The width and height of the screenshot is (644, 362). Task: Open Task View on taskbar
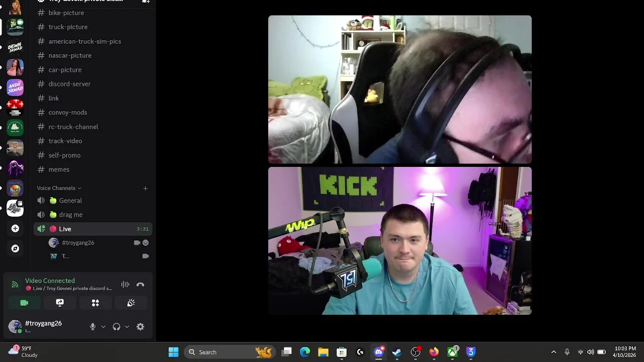tap(287, 352)
